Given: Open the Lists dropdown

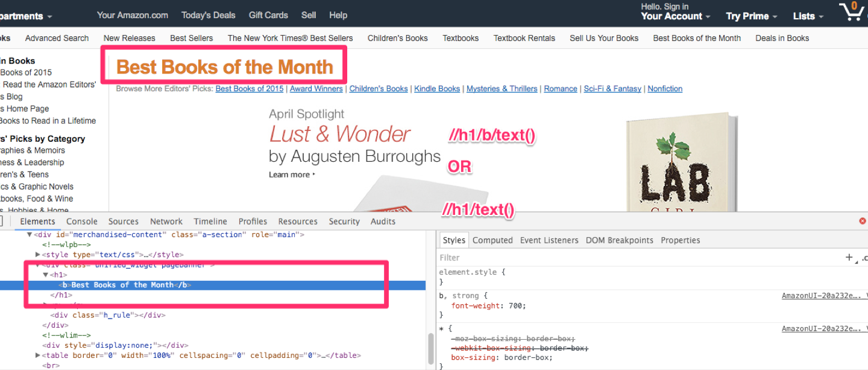Looking at the screenshot, I should (x=808, y=16).
